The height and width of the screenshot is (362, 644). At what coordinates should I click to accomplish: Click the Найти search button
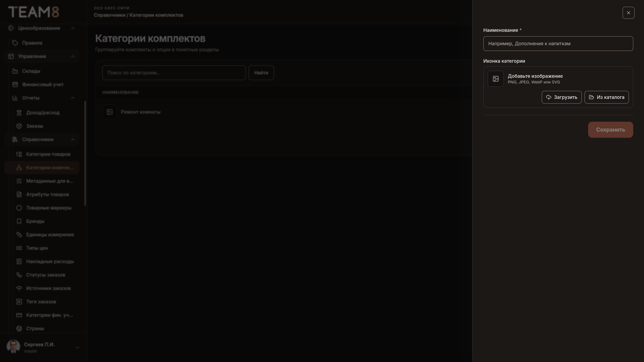261,72
